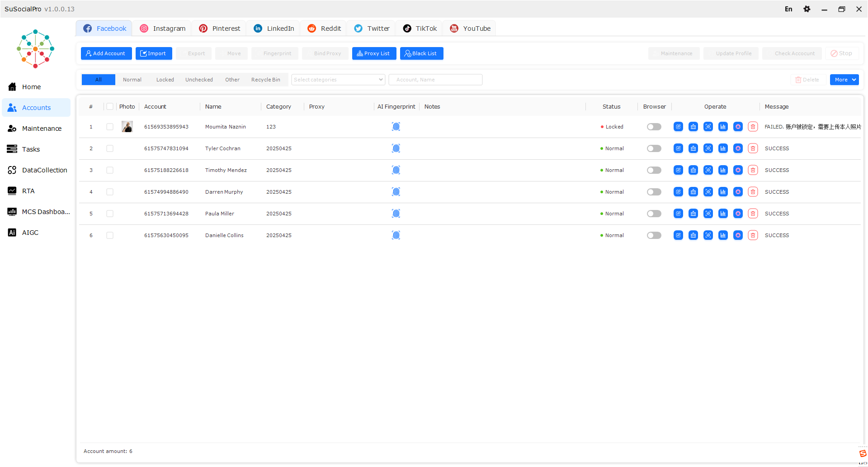Tick the select-all checkbox in the header
The height and width of the screenshot is (467, 868).
[110, 106]
